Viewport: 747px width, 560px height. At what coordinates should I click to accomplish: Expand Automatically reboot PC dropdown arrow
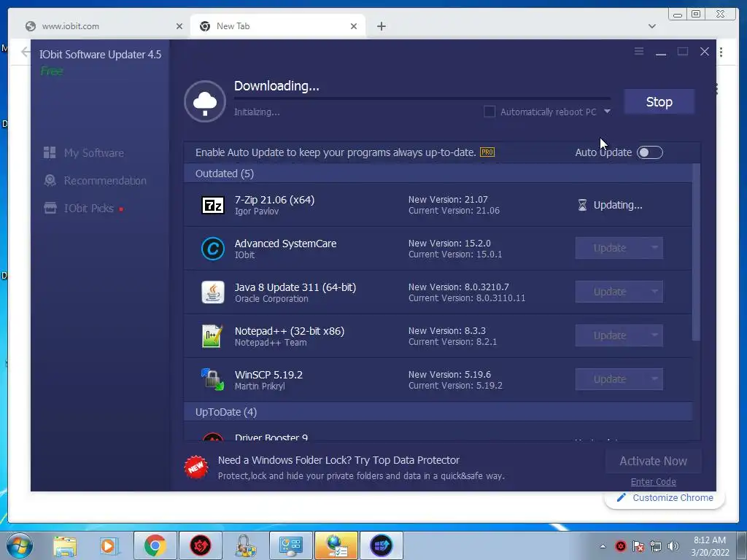pyautogui.click(x=607, y=112)
